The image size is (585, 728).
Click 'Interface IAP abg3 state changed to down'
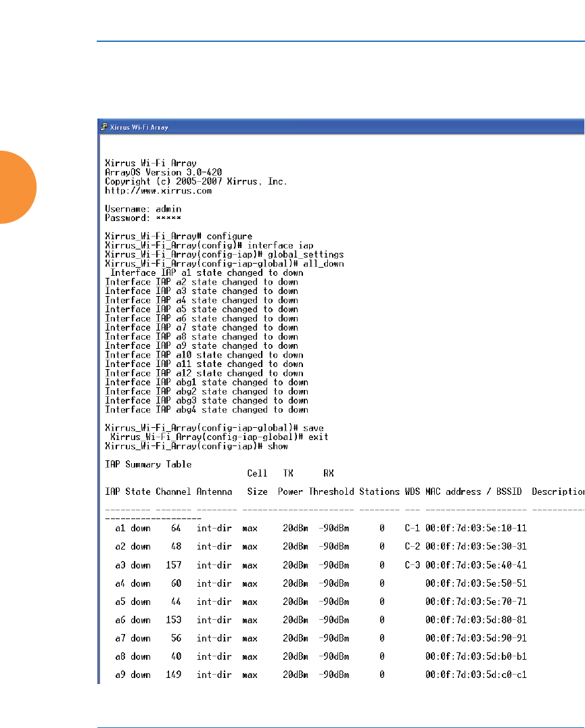tap(207, 401)
